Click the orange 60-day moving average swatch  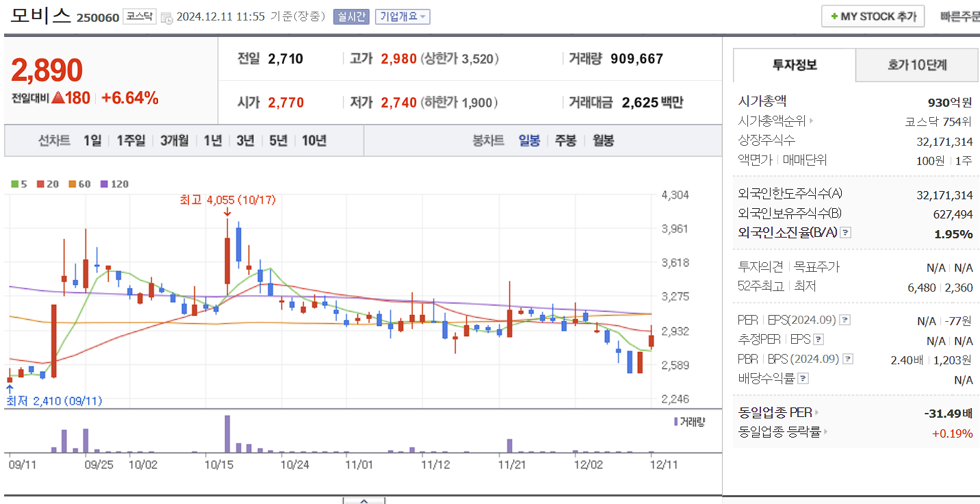[72, 184]
